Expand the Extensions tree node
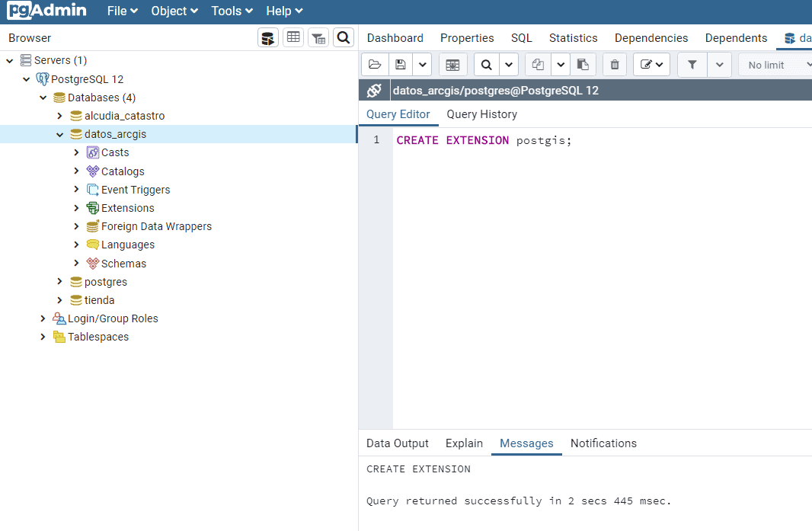The image size is (812, 531). (76, 208)
